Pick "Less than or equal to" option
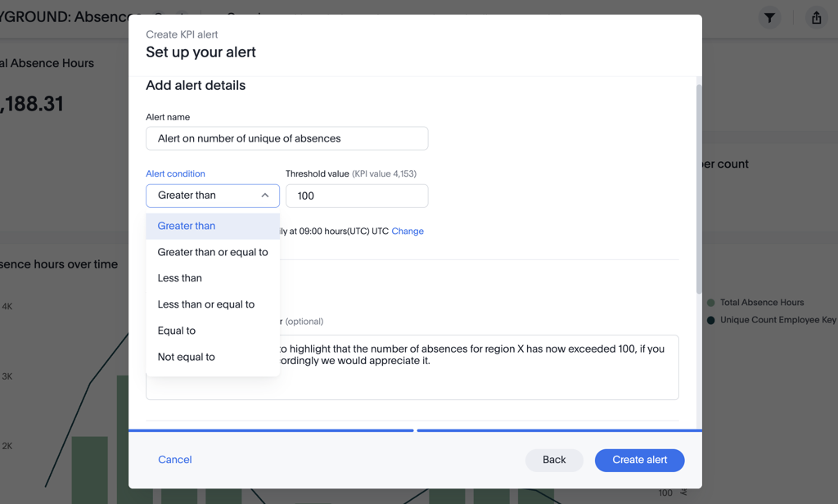 [206, 304]
